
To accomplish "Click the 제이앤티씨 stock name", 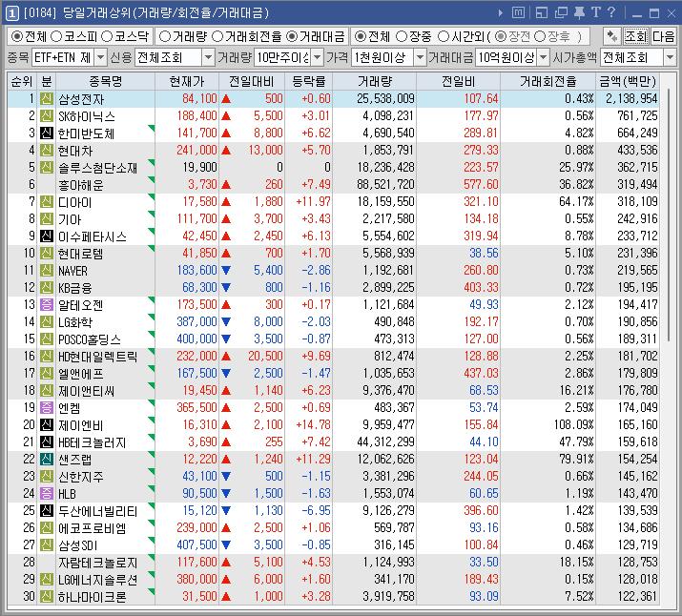I will pyautogui.click(x=87, y=391).
